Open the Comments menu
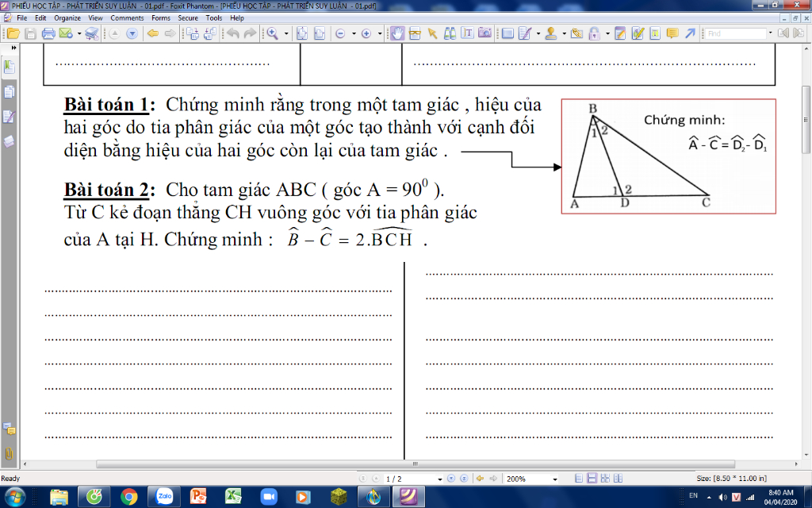 (x=127, y=18)
